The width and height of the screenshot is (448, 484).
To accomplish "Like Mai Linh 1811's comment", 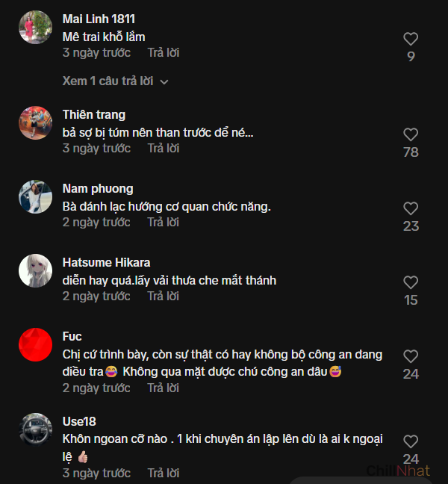I will tap(411, 39).
